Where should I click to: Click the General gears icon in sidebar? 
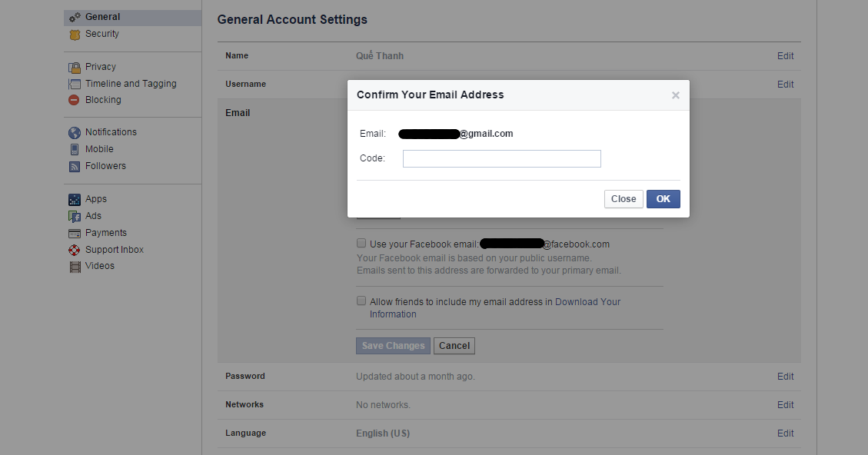click(74, 18)
